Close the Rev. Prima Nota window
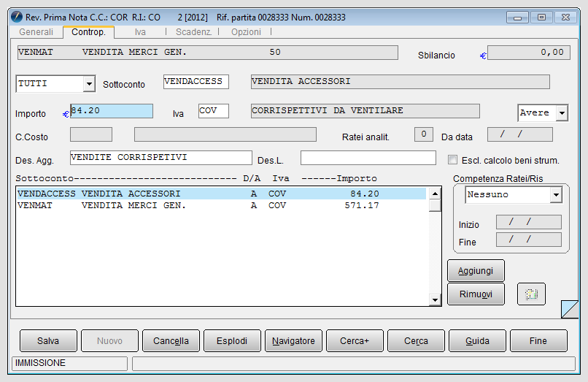 click(x=565, y=18)
